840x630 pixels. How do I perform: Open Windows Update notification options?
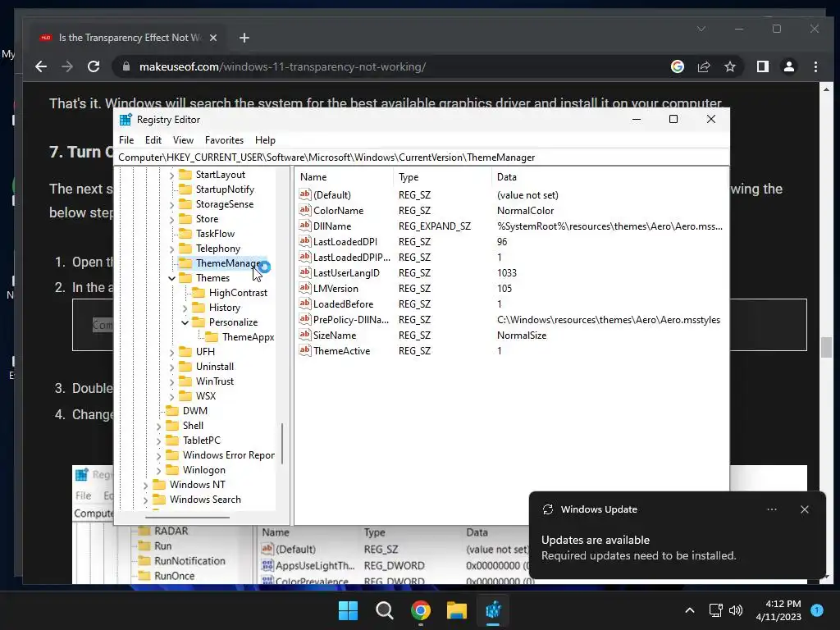[771, 509]
